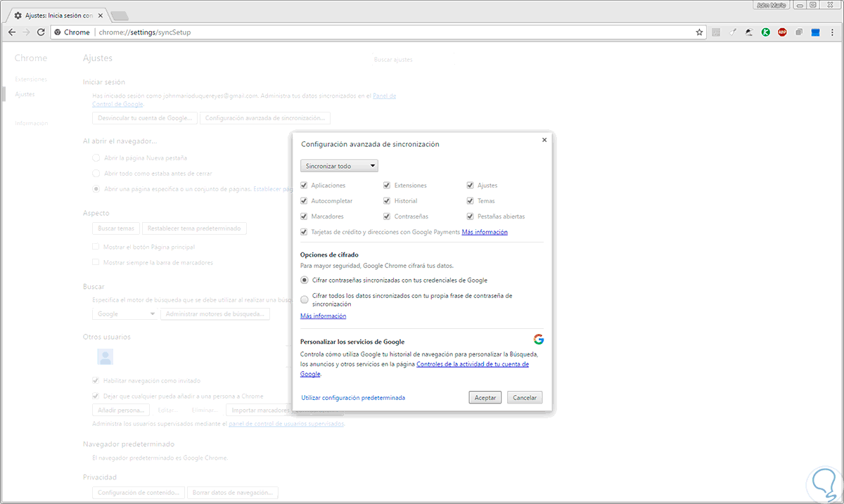
Task: Select Abrir una página específica radio
Action: pos(96,189)
